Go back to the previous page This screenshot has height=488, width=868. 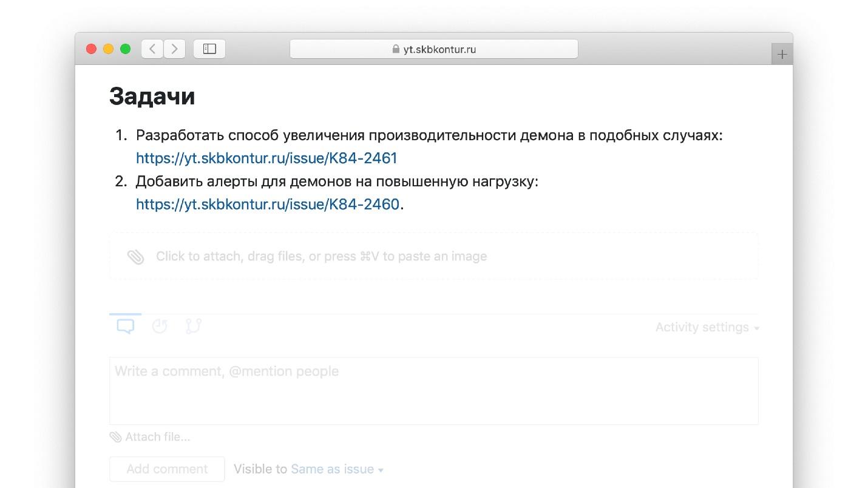[x=152, y=49]
